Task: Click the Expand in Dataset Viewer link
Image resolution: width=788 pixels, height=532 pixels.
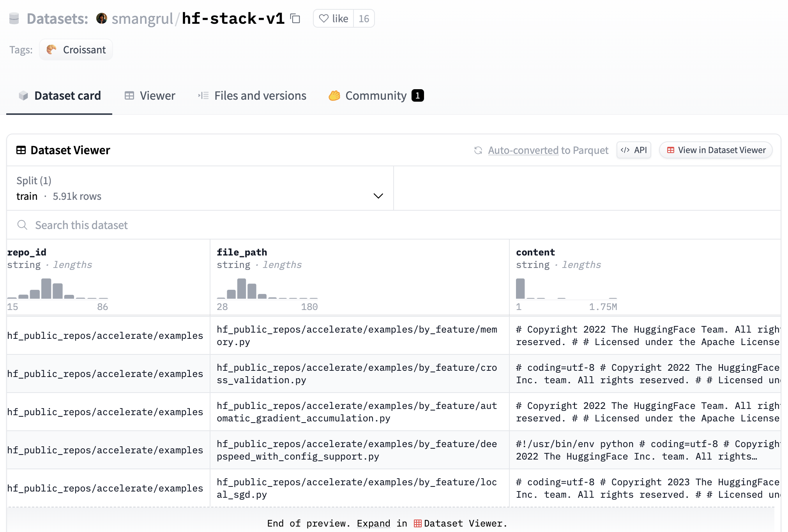Action: (x=373, y=523)
